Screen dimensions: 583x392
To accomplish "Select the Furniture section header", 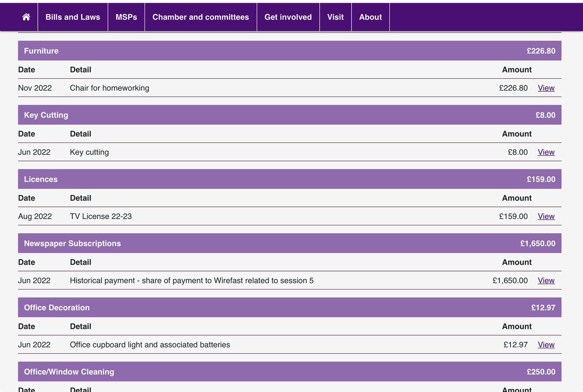I will (x=290, y=51).
